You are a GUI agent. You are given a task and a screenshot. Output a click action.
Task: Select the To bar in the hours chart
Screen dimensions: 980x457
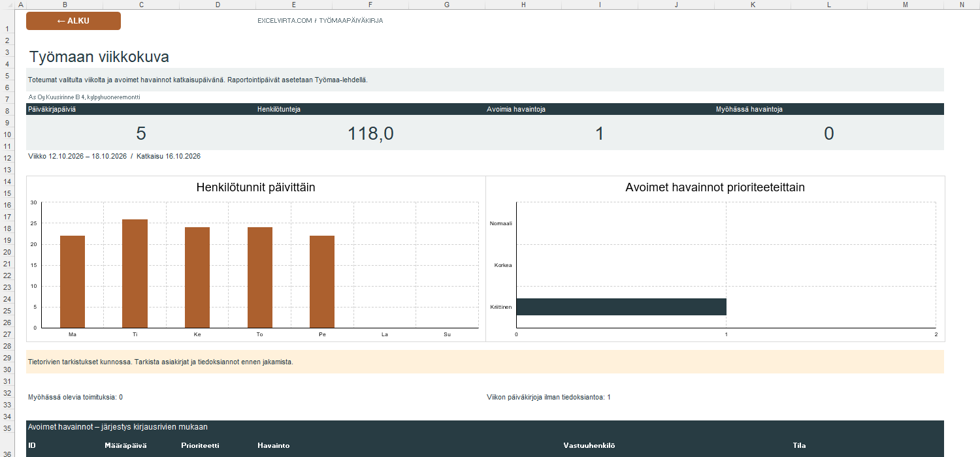260,277
